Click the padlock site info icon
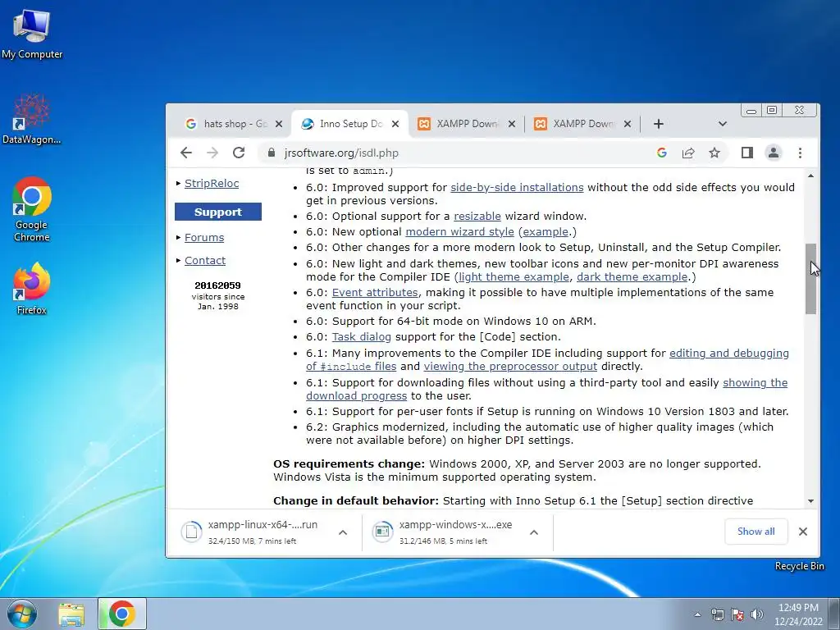Viewport: 840px width, 630px height. tap(272, 153)
